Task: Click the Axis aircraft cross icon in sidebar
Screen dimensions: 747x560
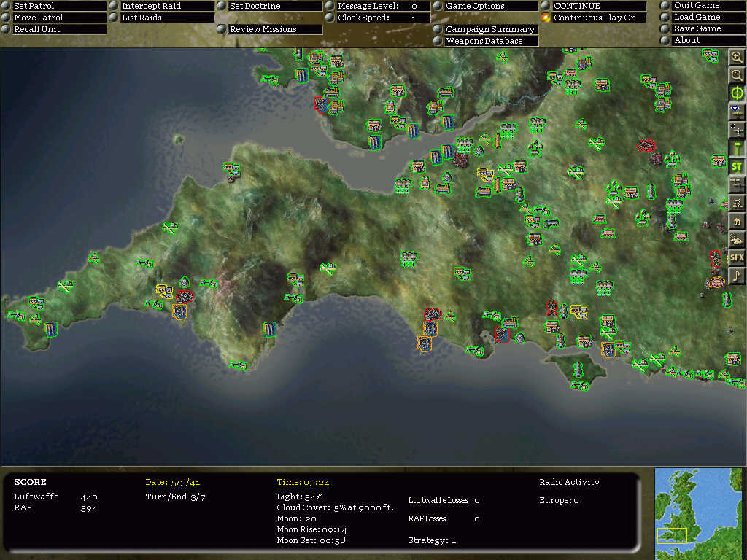Action: [737, 130]
